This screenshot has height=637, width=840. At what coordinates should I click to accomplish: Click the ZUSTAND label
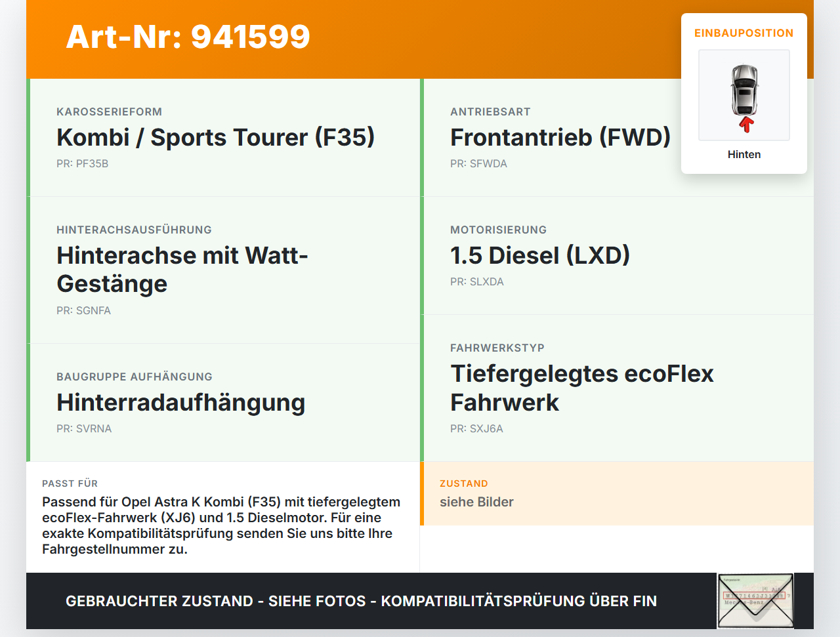pos(464,483)
